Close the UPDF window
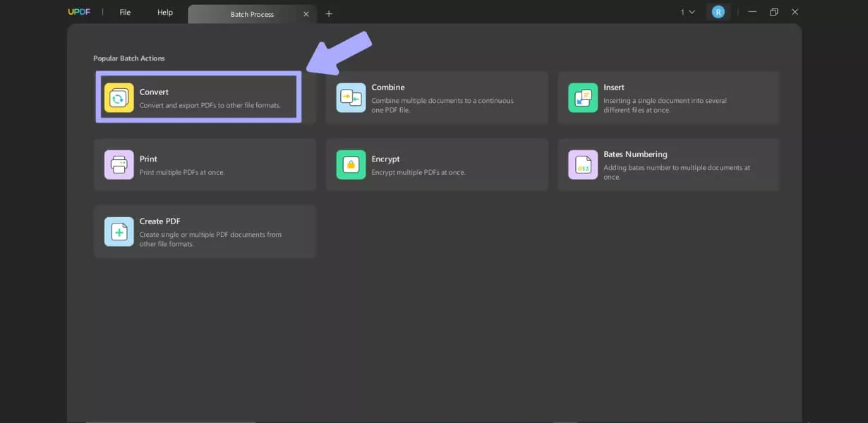Image resolution: width=868 pixels, height=423 pixels. pyautogui.click(x=795, y=12)
